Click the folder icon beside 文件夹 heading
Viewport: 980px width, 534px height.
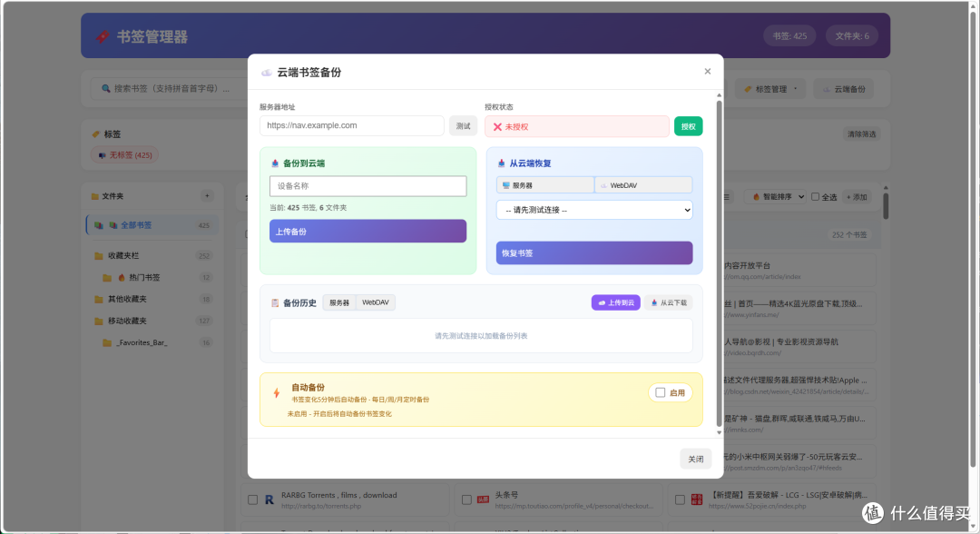95,196
